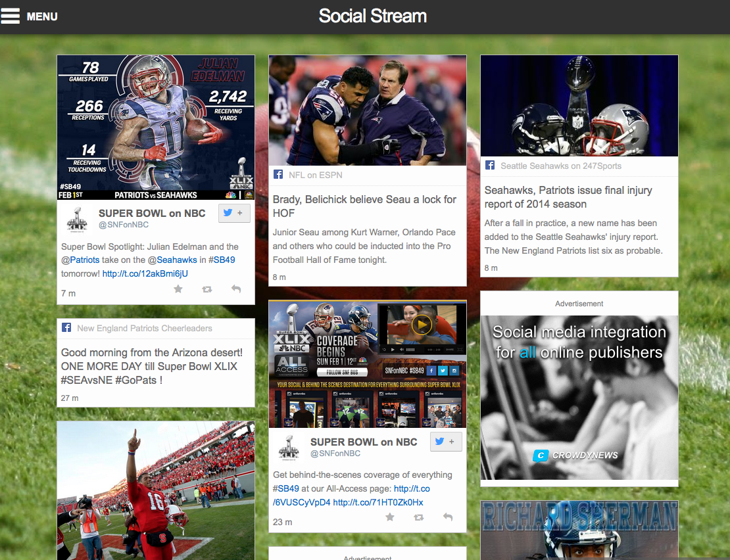This screenshot has height=560, width=730.
Task: Open the Julian Edelman stats image
Action: [x=156, y=128]
